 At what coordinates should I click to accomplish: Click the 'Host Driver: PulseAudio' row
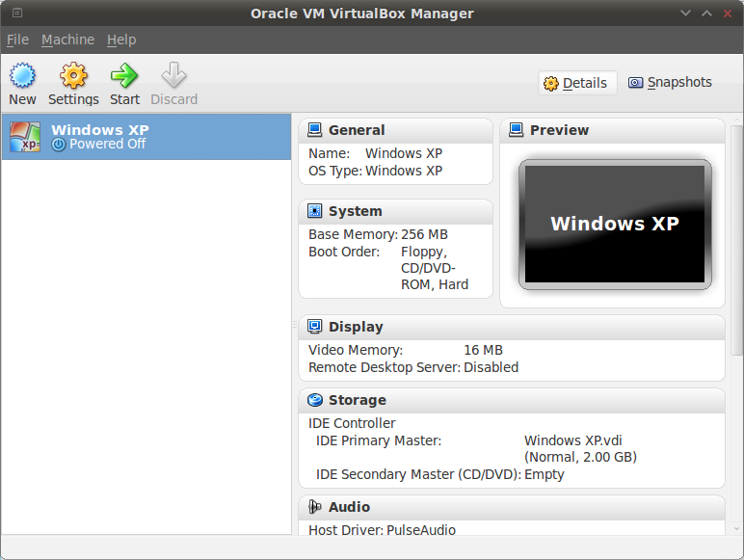(x=382, y=529)
